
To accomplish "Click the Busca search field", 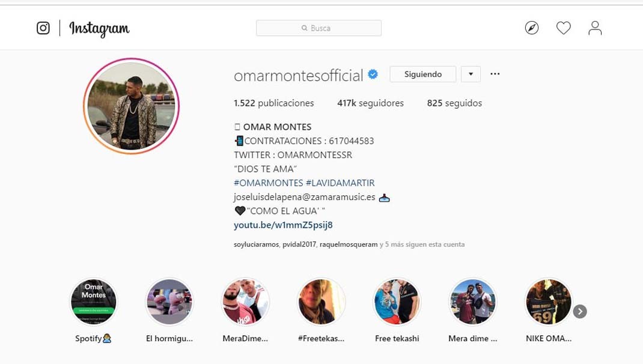I will point(318,28).
